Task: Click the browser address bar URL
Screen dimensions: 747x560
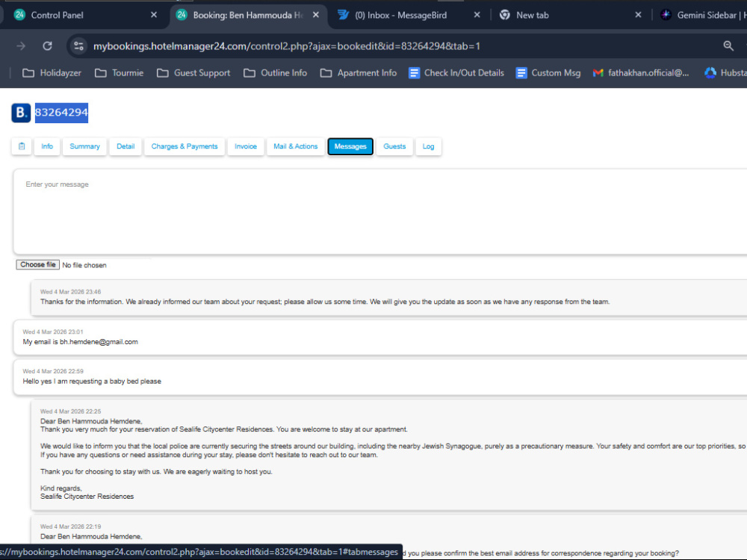Action: click(x=287, y=46)
